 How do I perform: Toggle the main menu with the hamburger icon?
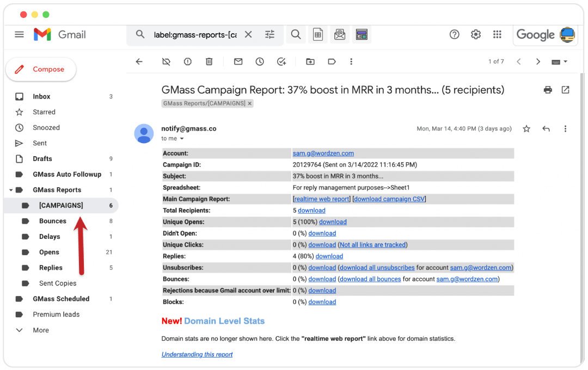pyautogui.click(x=19, y=34)
